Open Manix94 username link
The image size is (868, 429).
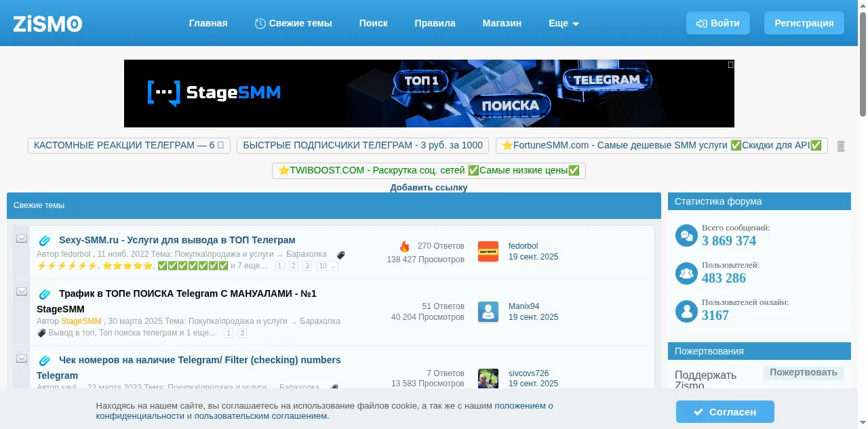(524, 306)
